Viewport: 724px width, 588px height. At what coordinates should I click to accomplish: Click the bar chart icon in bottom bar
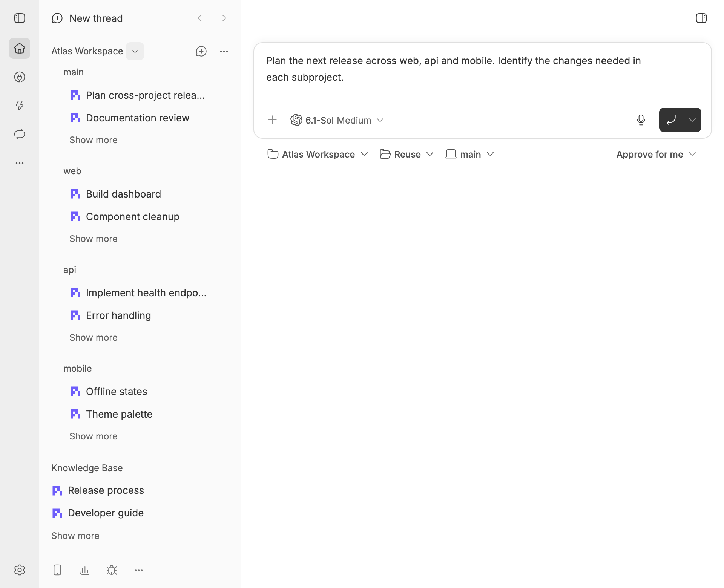[x=84, y=570]
